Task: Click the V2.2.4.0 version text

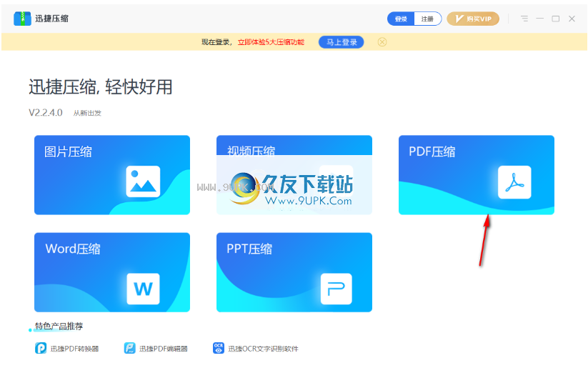Action: tap(46, 112)
